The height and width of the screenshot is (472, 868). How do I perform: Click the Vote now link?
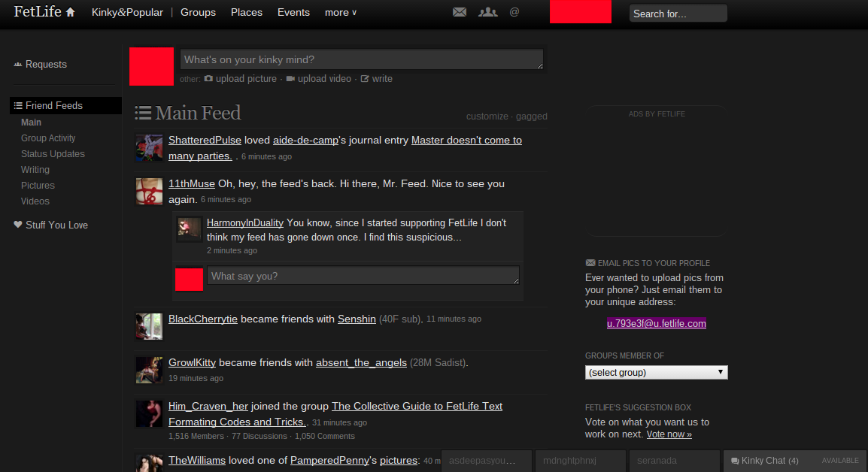click(669, 434)
